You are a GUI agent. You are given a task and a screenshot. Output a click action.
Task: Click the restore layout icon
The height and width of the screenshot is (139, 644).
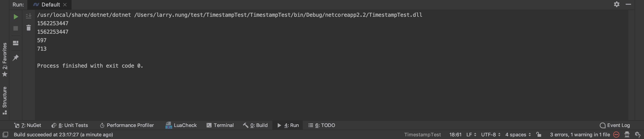(15, 43)
